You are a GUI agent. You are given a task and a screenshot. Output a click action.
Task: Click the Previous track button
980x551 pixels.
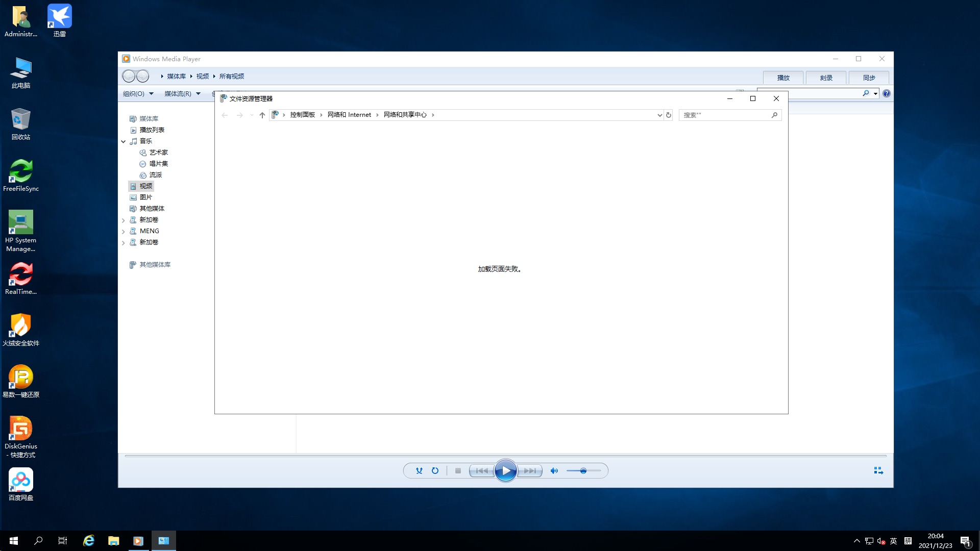(481, 471)
